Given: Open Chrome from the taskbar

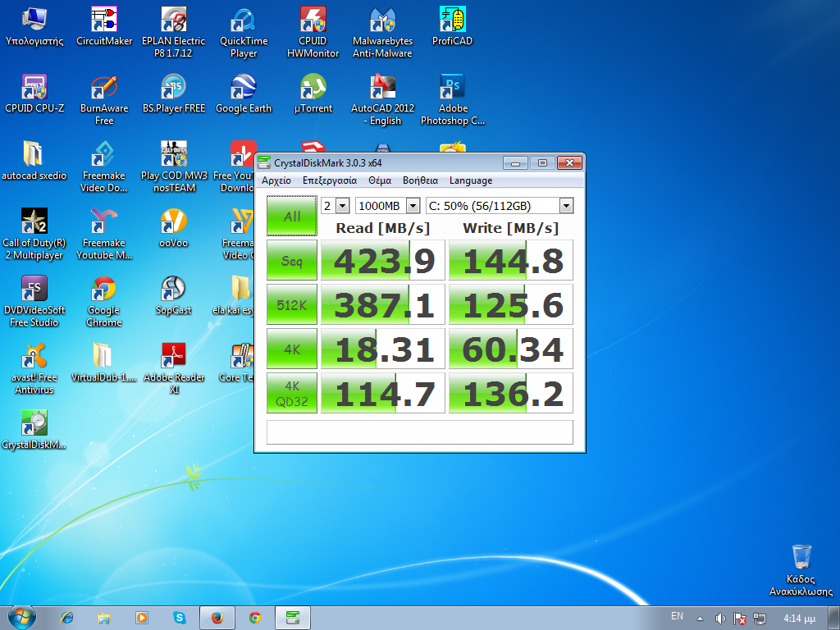Looking at the screenshot, I should tap(255, 618).
